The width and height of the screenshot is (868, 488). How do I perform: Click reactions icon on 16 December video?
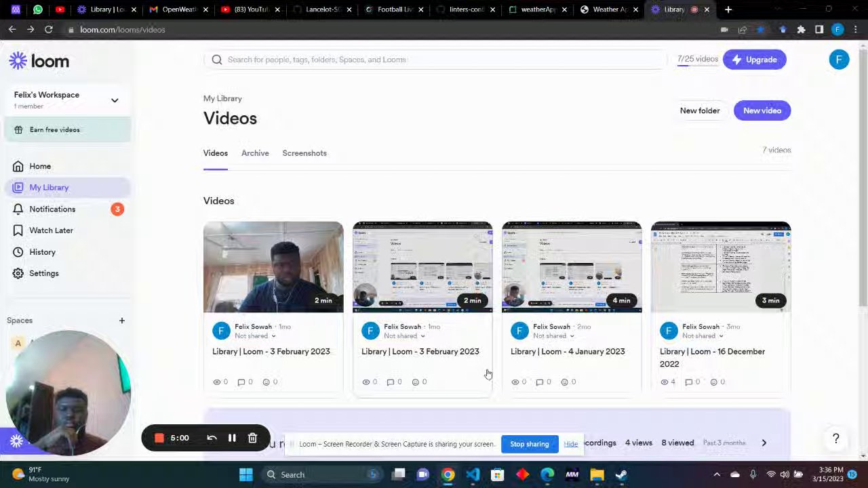click(713, 382)
